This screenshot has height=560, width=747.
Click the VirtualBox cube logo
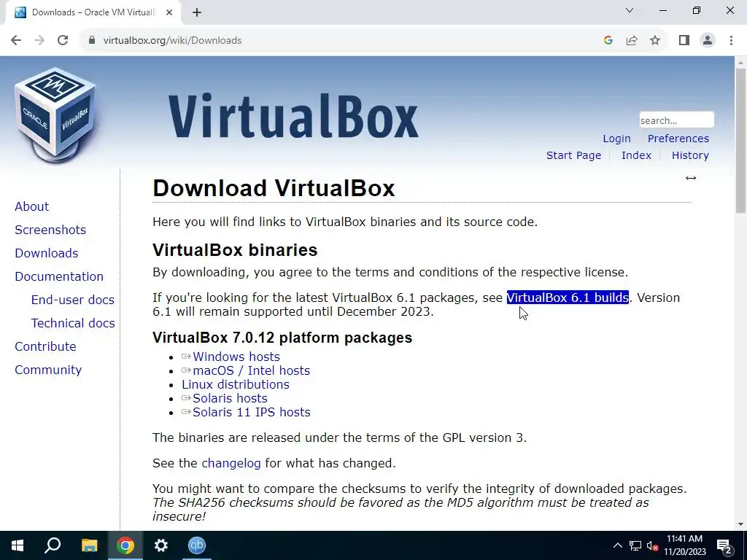point(55,115)
